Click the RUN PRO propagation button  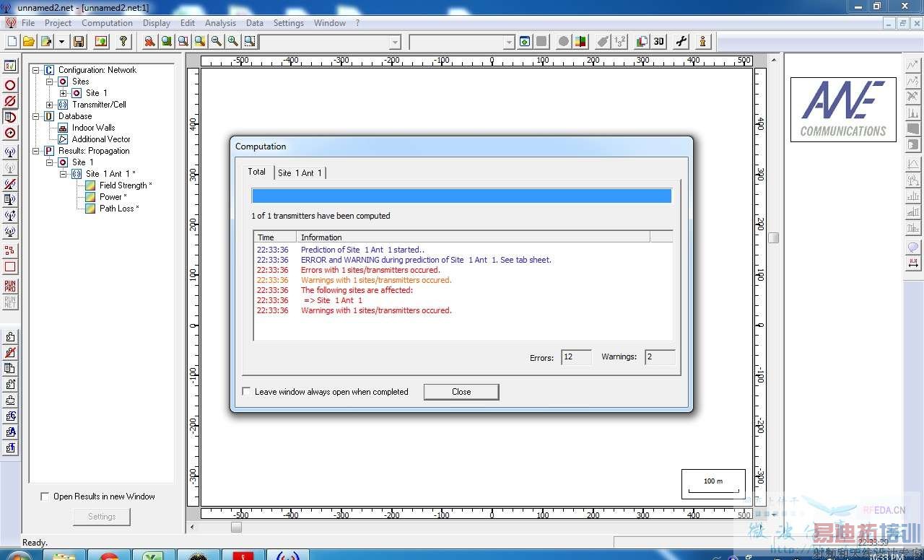(10, 286)
